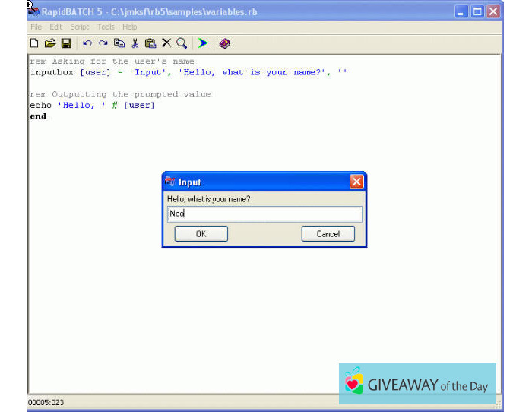The image size is (532, 412).
Task: Click the name text field containing Neo
Action: pos(264,214)
